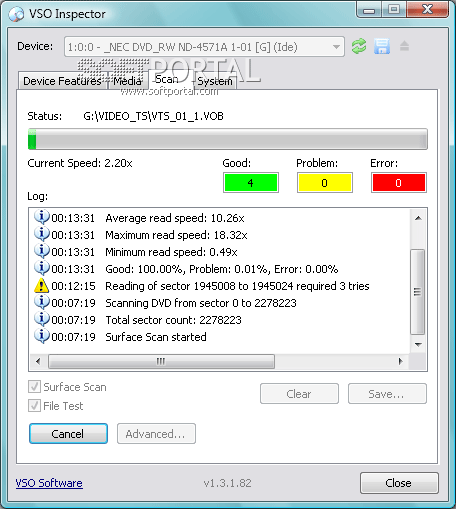Click the log scroll down arrow
The width and height of the screenshot is (456, 509).
pyautogui.click(x=418, y=344)
